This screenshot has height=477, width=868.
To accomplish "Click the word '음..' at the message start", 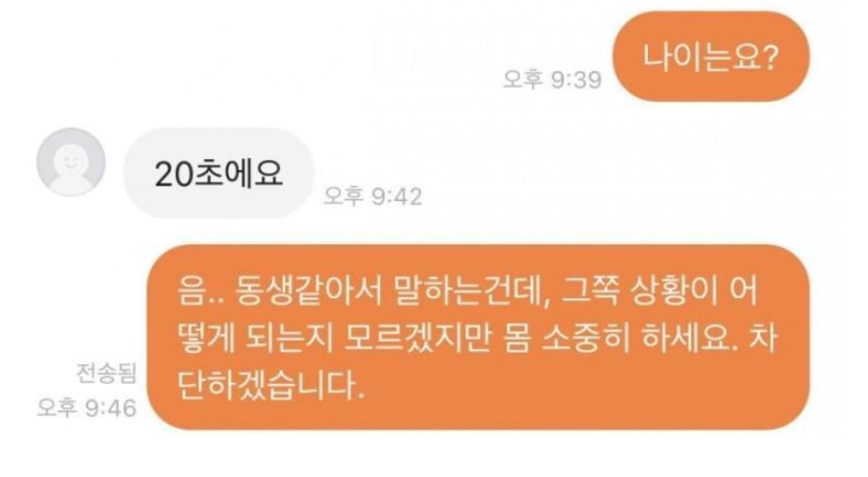I will (200, 290).
